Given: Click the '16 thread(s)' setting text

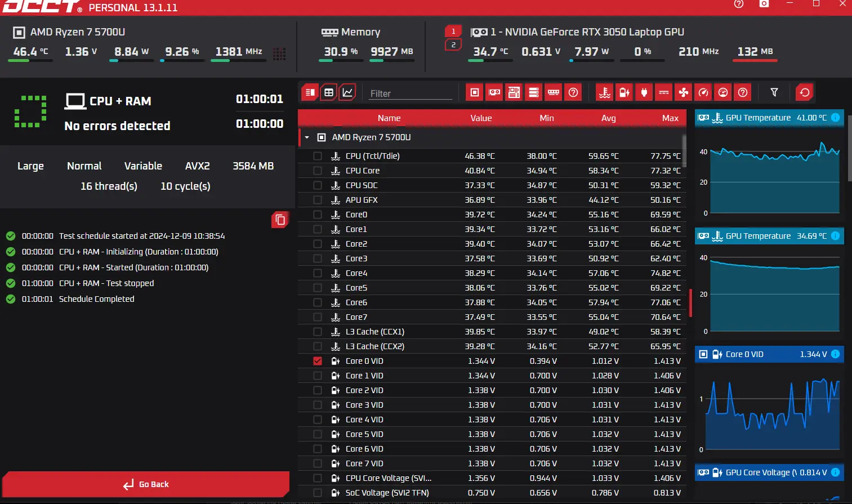Looking at the screenshot, I should (109, 186).
